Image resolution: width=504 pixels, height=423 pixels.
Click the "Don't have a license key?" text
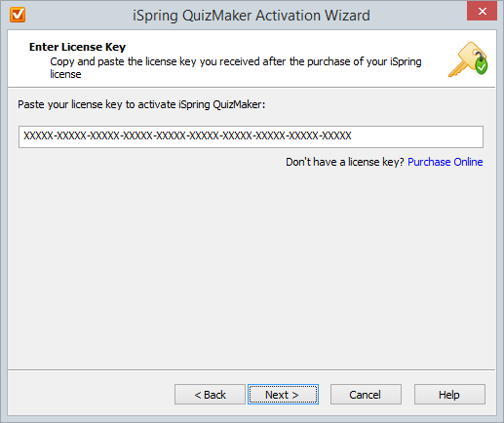[x=345, y=162]
